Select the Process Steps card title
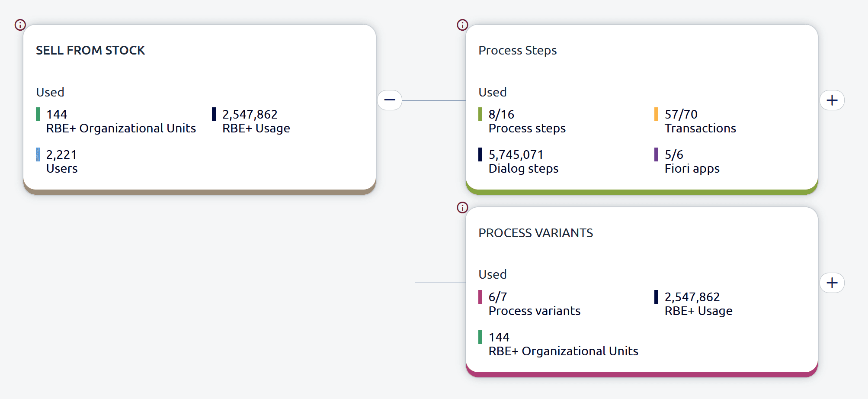This screenshot has width=868, height=399. (x=518, y=51)
